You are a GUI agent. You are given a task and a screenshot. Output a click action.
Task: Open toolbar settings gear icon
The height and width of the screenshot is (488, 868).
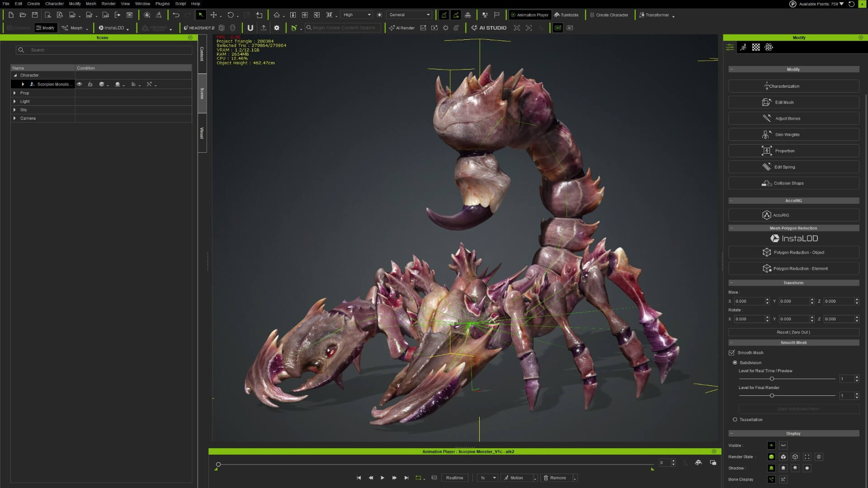point(277,28)
